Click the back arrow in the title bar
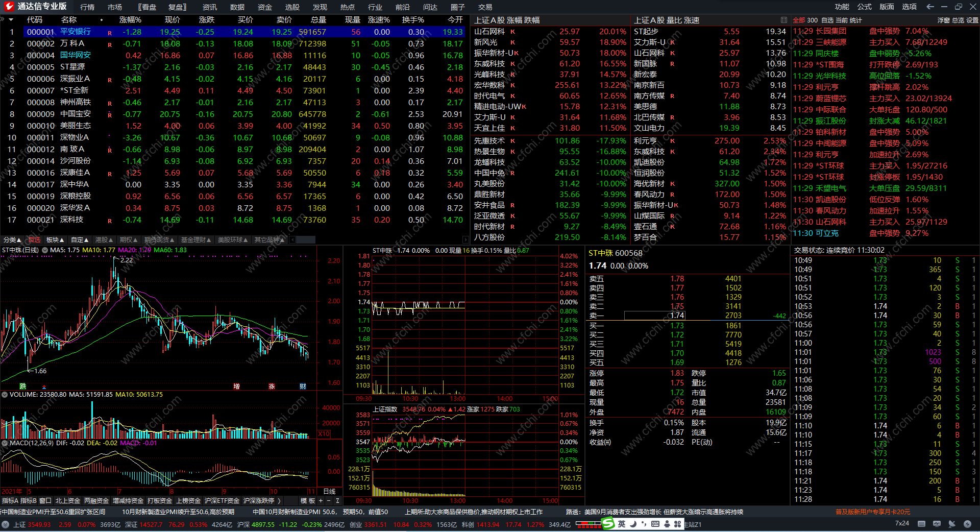The height and width of the screenshot is (532, 980). (x=930, y=7)
